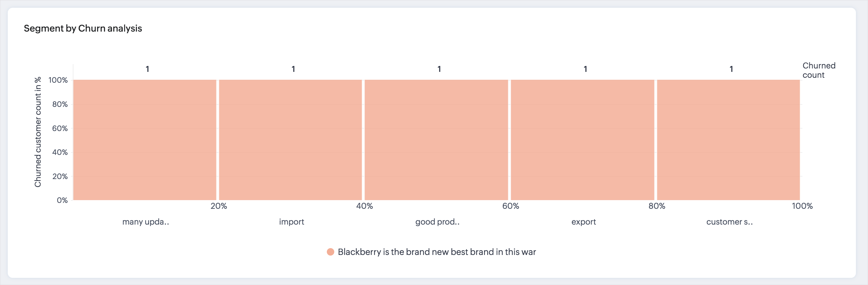Click the 60% x-axis tick label
Viewport: 868px width, 285px height.
click(511, 206)
